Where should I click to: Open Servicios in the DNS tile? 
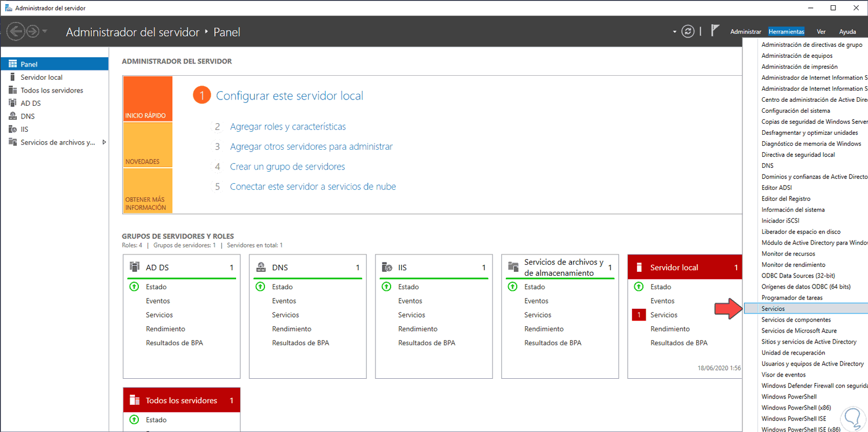(x=285, y=315)
